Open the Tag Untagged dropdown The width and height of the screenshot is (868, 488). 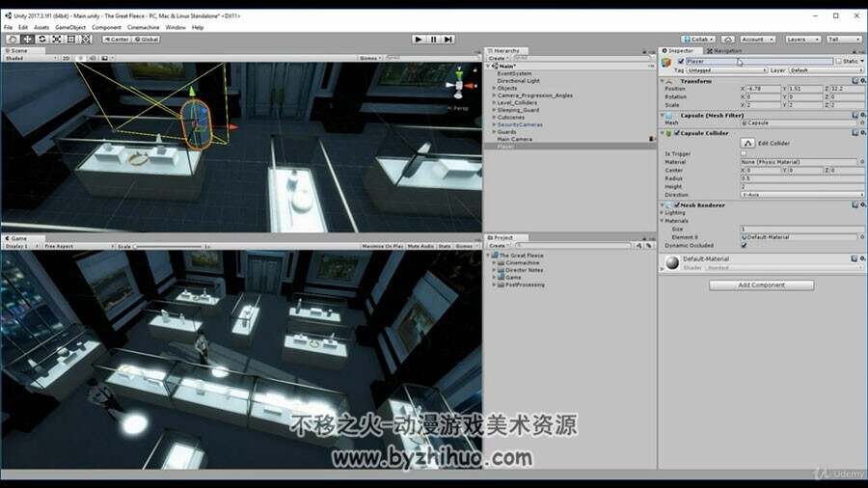pyautogui.click(x=727, y=70)
